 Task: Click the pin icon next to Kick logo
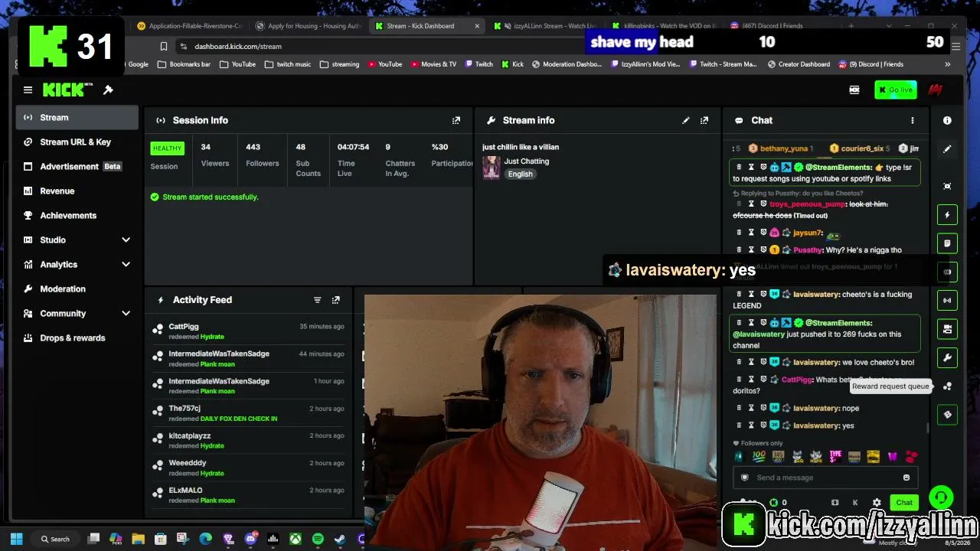click(108, 90)
